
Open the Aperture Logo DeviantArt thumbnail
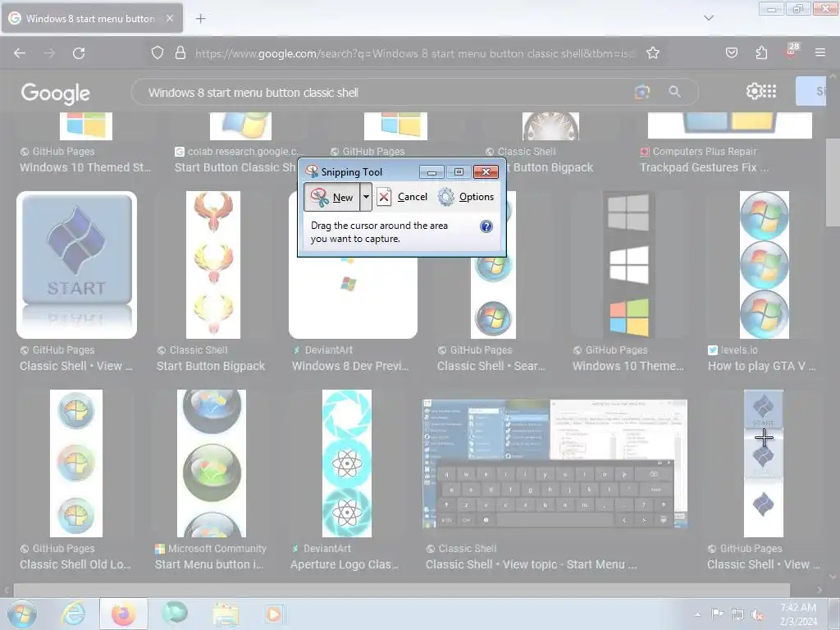pos(347,463)
